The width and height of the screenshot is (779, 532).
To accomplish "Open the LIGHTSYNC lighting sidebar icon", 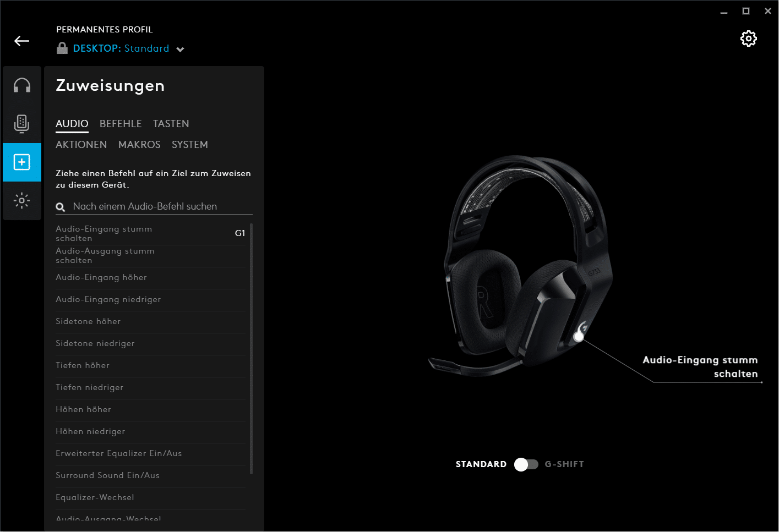I will click(22, 200).
